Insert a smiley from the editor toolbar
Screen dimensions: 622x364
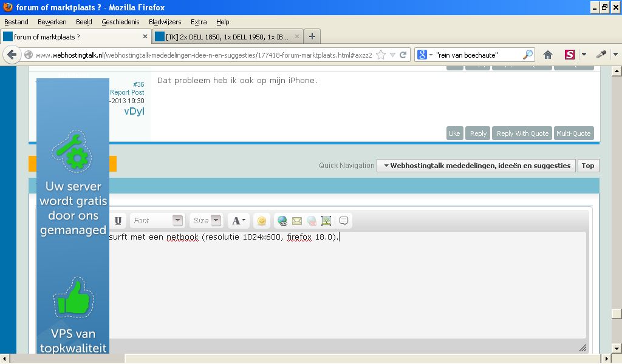coord(261,221)
